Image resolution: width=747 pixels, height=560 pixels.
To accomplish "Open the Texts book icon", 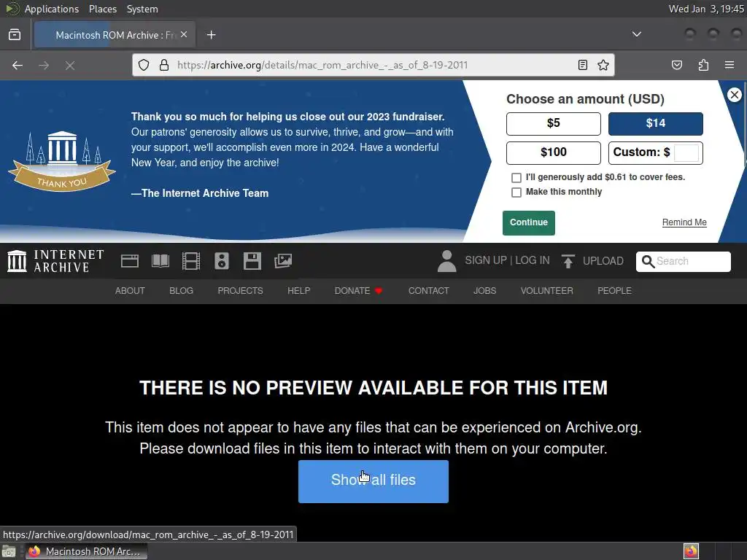I will point(160,261).
